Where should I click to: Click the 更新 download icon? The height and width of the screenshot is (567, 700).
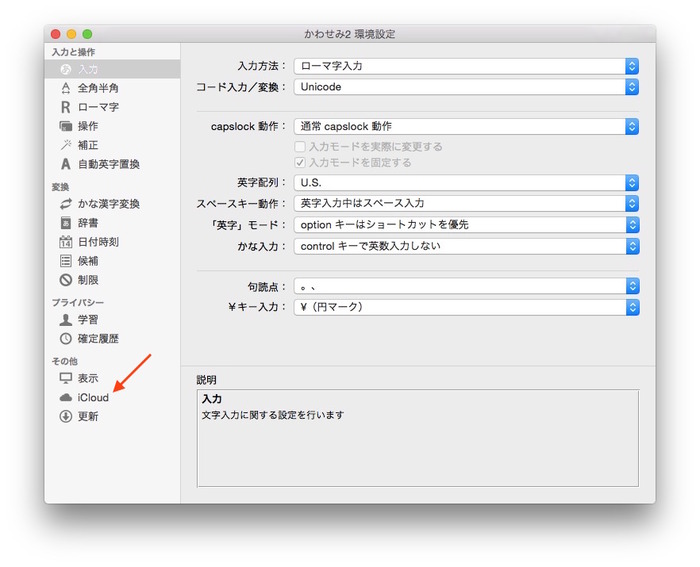tap(66, 417)
